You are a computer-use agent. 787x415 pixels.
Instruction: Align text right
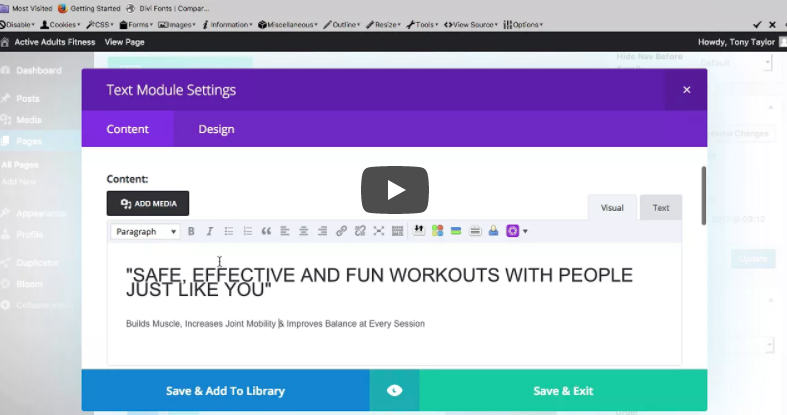pos(322,231)
